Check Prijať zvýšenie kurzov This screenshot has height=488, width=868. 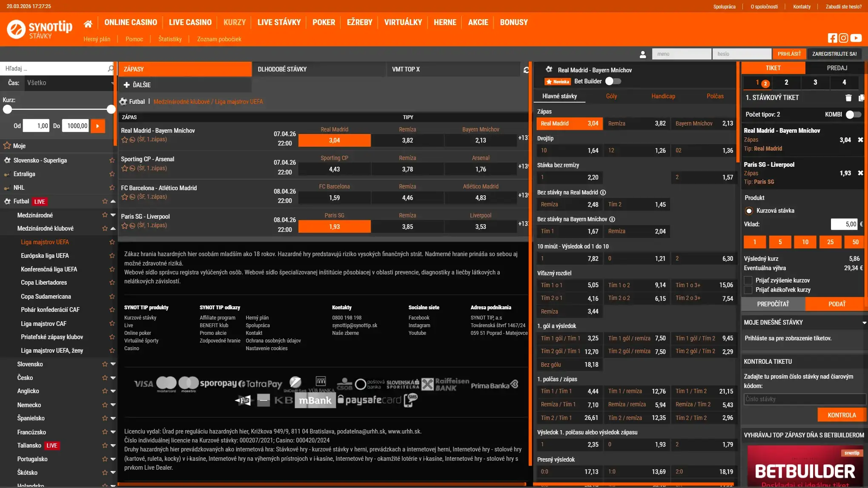(748, 280)
